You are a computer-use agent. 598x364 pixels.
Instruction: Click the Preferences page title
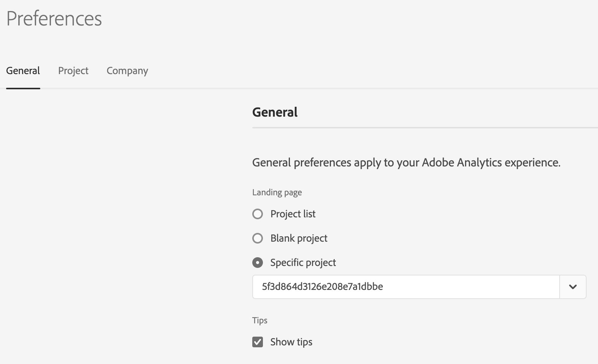click(x=54, y=19)
